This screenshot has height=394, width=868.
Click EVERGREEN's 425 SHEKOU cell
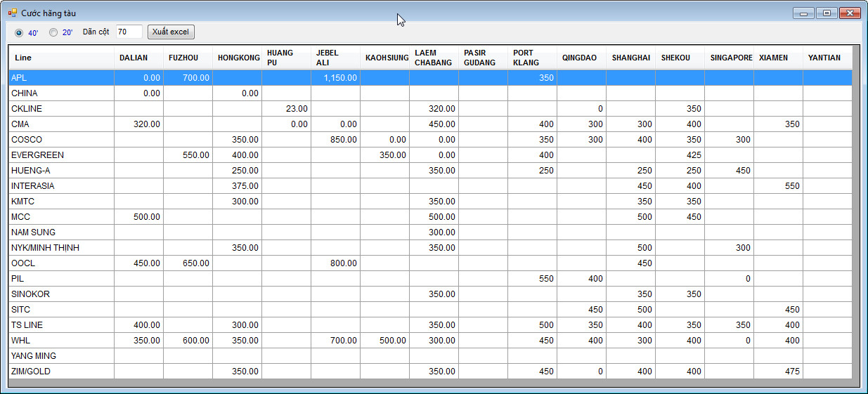point(680,155)
